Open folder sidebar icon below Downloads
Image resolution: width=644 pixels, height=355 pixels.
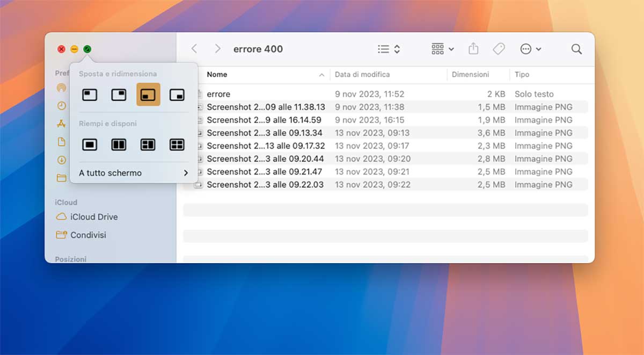(x=62, y=178)
